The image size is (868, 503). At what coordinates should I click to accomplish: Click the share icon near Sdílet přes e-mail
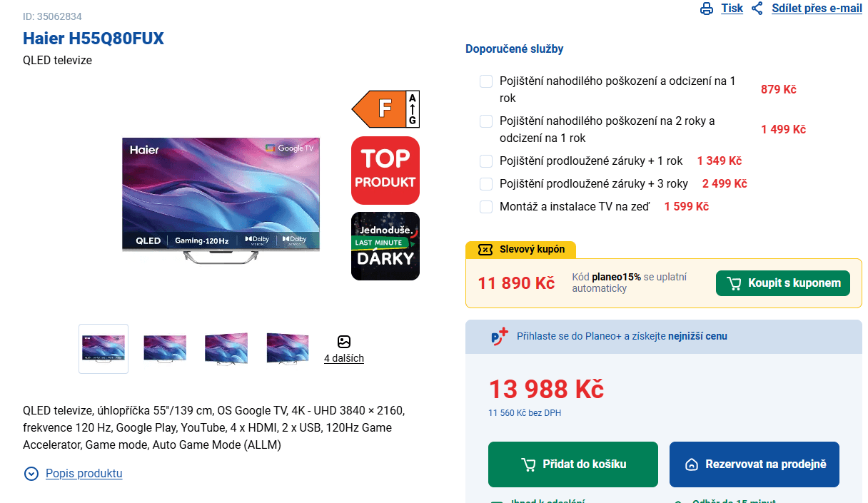757,8
